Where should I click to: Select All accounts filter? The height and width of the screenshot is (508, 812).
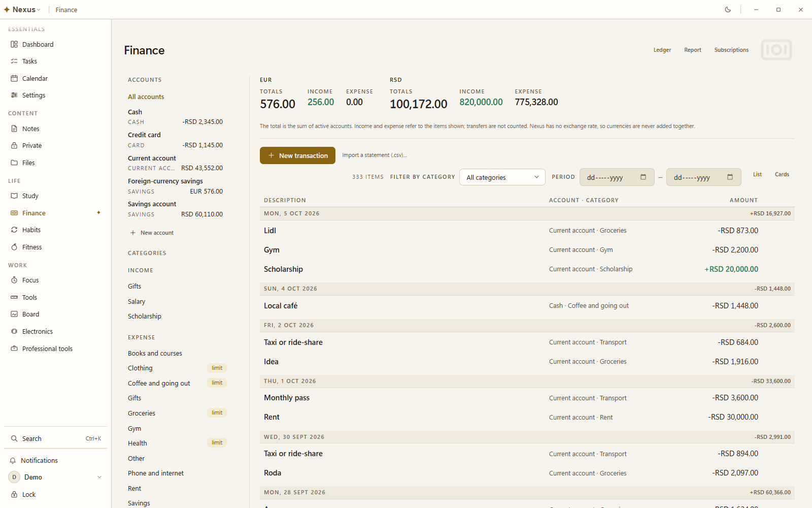146,97
